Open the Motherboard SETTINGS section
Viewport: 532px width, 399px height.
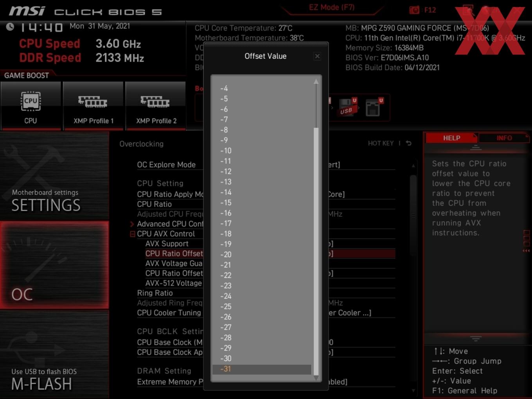pyautogui.click(x=54, y=176)
